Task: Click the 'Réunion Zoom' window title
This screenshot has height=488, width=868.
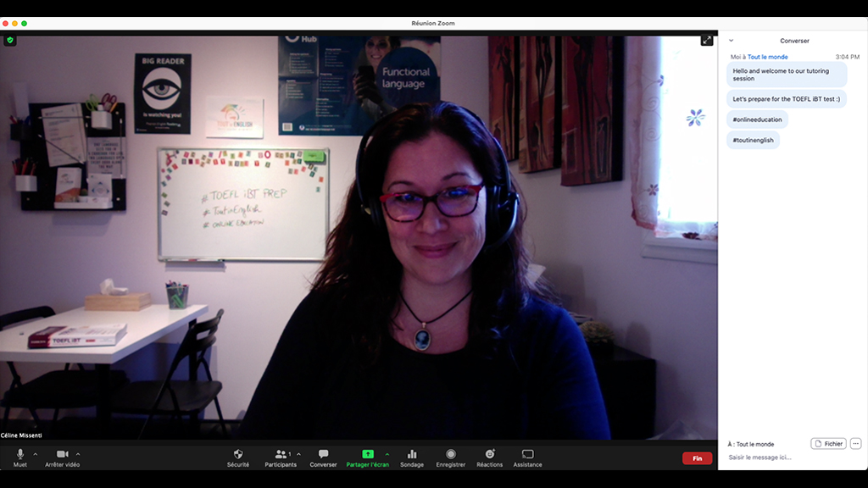Action: click(433, 23)
